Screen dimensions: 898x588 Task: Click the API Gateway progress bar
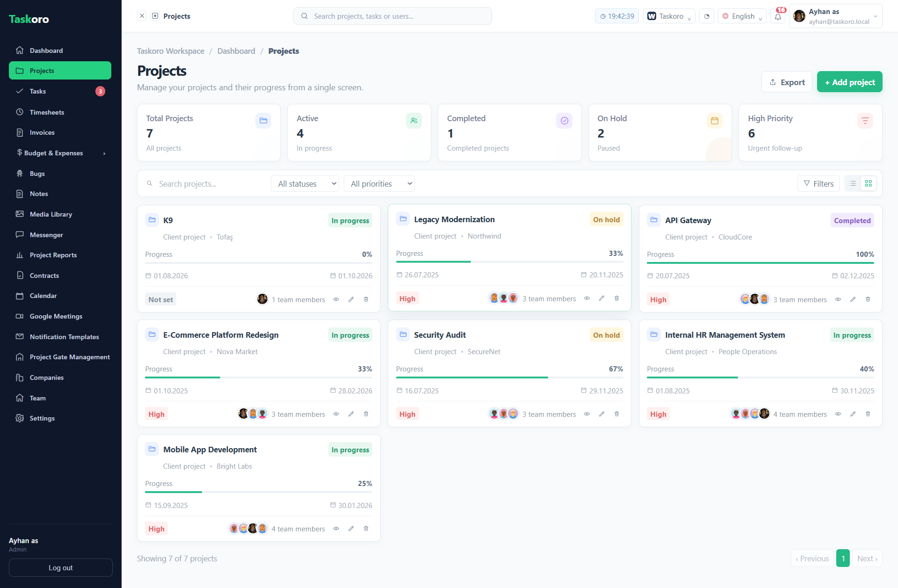tap(760, 263)
